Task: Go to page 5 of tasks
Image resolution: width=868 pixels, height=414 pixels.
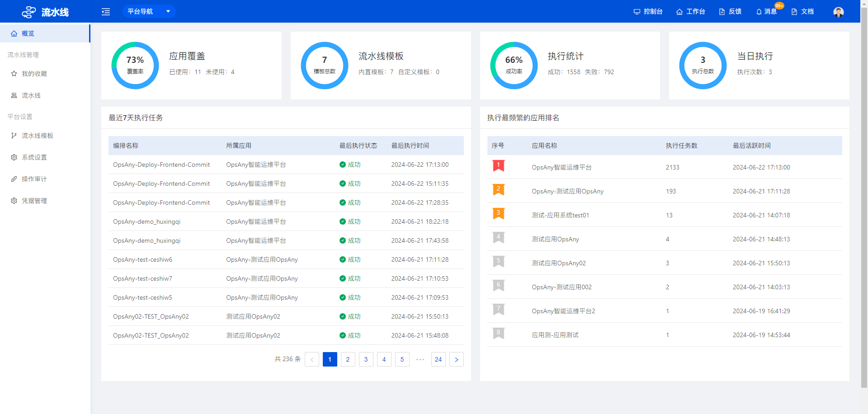Action: (402, 359)
